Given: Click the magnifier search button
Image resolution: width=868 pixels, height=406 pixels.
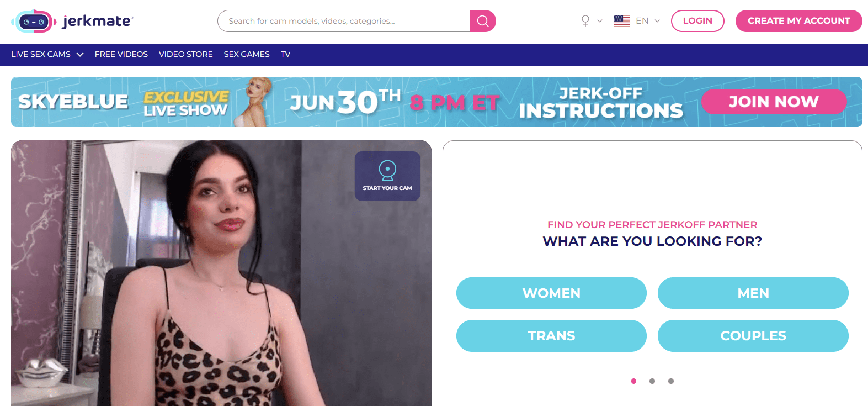Looking at the screenshot, I should [x=483, y=21].
